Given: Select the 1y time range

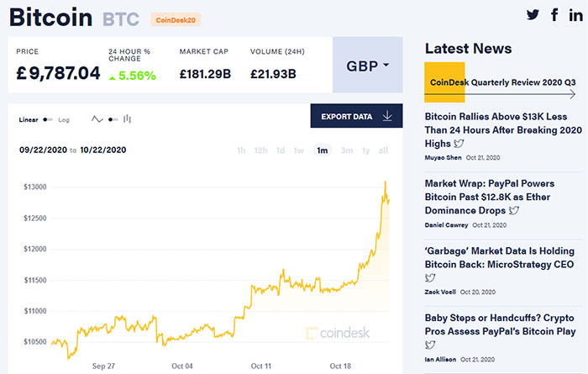Looking at the screenshot, I should [x=365, y=150].
